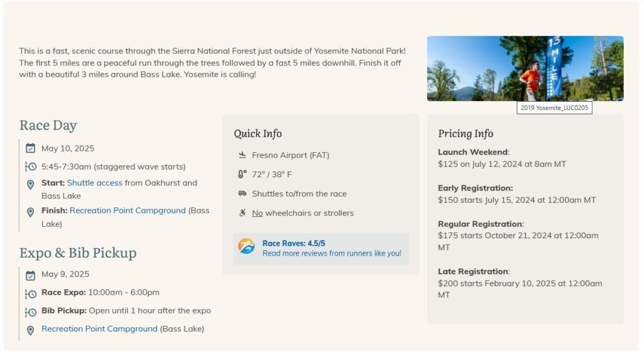Image resolution: width=644 pixels, height=355 pixels.
Task: Click the 2019 Yosemite_LUC0205 tooltip label
Action: click(554, 107)
